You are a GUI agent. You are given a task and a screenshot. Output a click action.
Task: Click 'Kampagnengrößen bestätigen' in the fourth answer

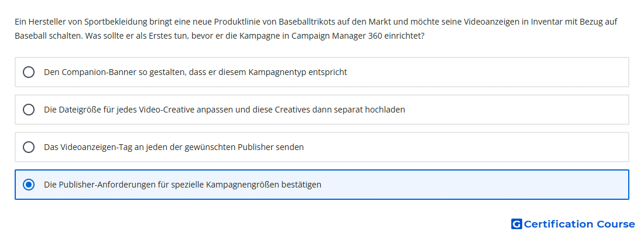coord(263,185)
